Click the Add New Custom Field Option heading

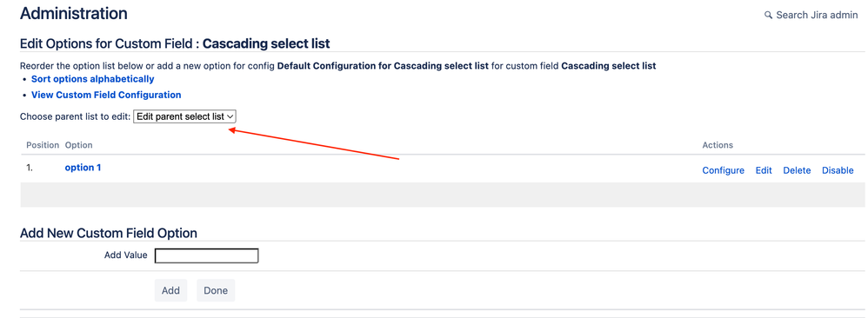point(109,233)
